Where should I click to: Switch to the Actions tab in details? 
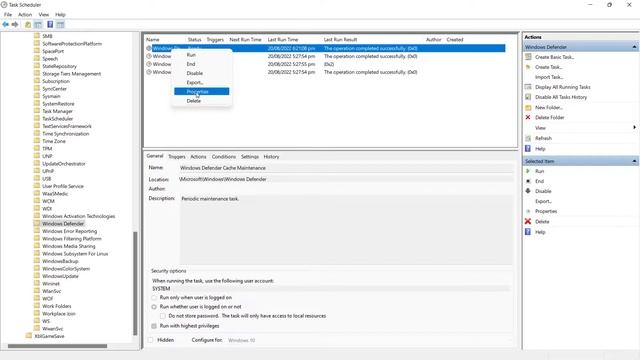tap(198, 156)
